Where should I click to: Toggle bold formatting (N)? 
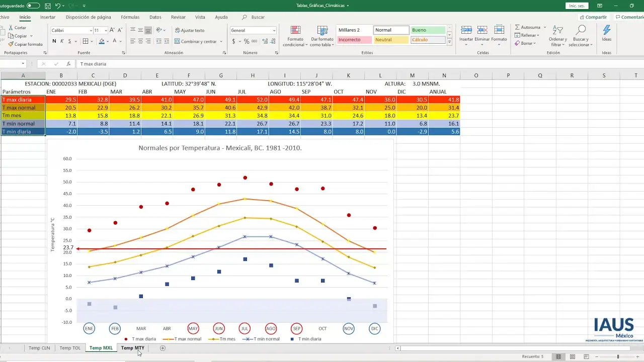54,41
